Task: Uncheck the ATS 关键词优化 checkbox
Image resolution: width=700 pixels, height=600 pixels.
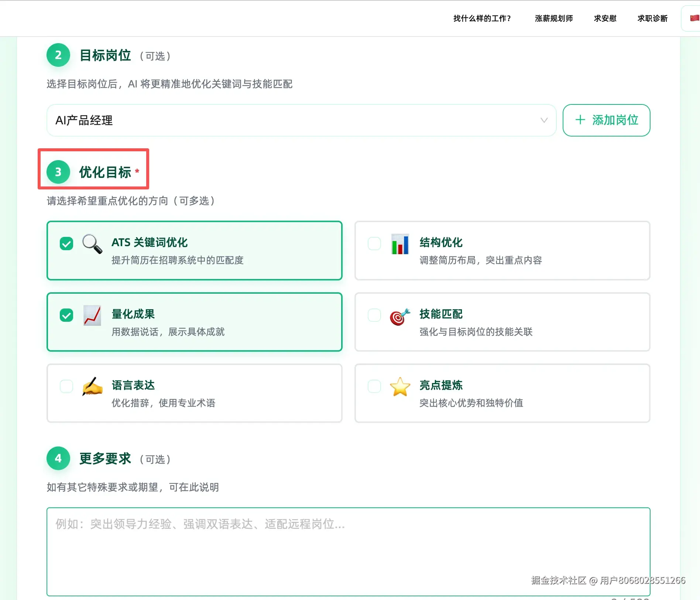Action: coord(66,244)
